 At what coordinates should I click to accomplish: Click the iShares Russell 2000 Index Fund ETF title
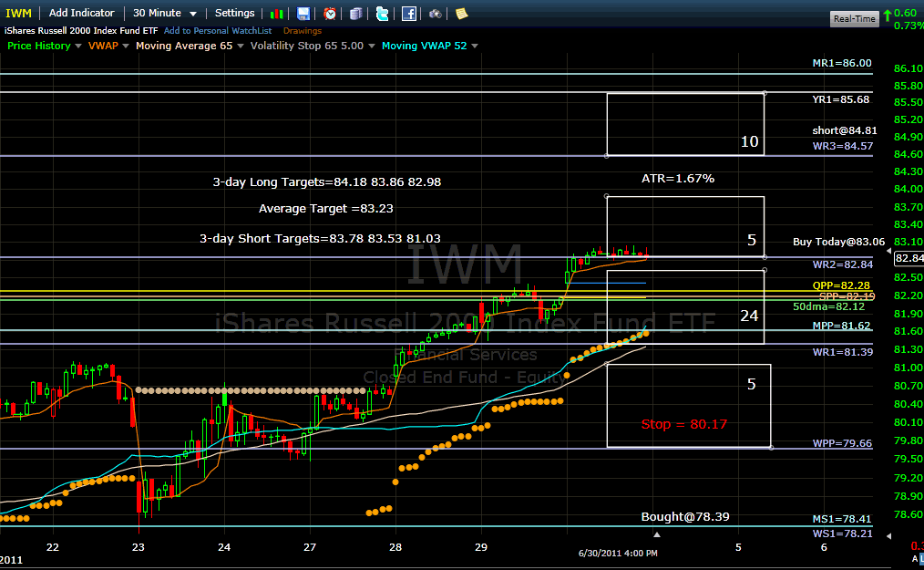[x=81, y=31]
